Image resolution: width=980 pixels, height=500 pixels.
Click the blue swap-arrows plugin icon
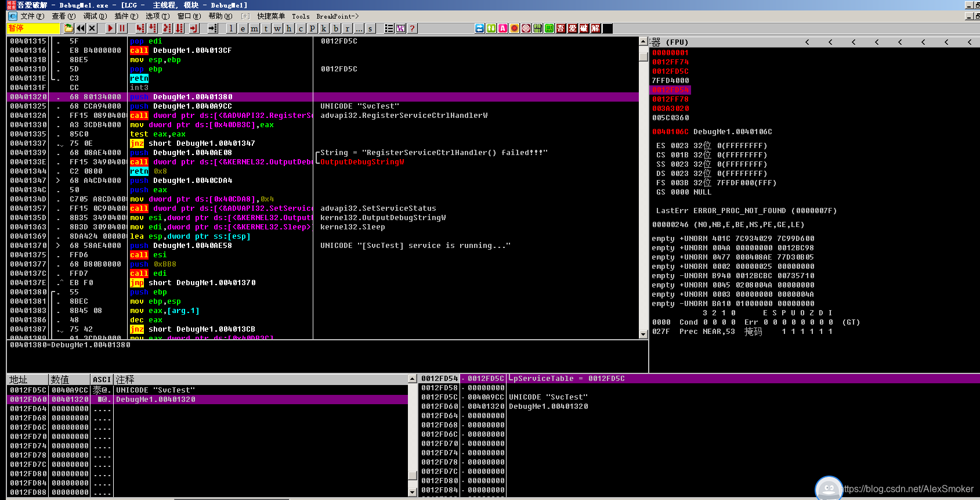pyautogui.click(x=479, y=28)
